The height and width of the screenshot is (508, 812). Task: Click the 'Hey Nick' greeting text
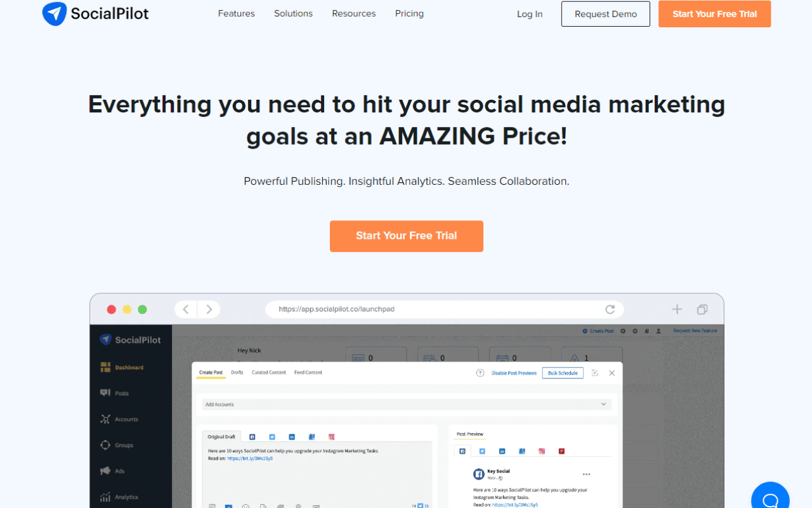[249, 351]
